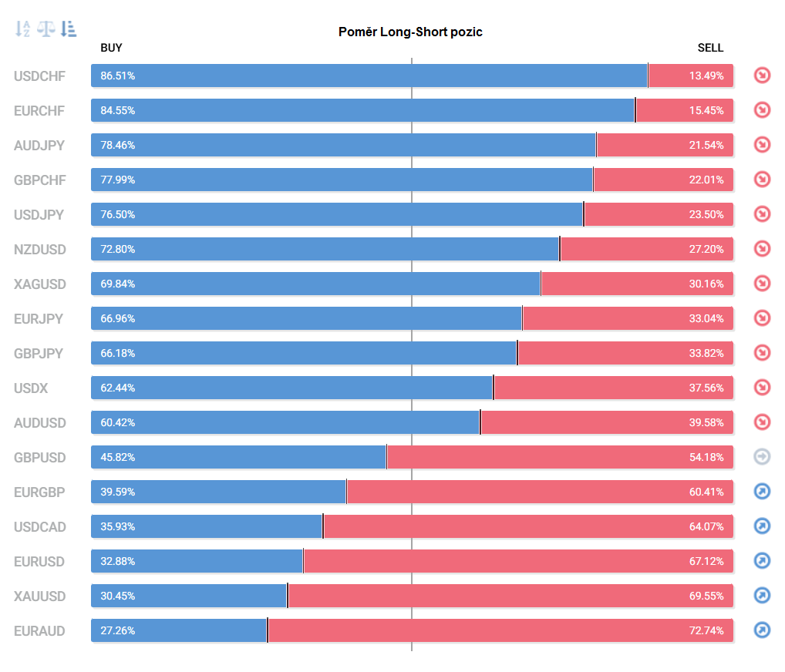Select the EURCHF pair label
Image resolution: width=785 pixels, height=672 pixels.
point(39,111)
